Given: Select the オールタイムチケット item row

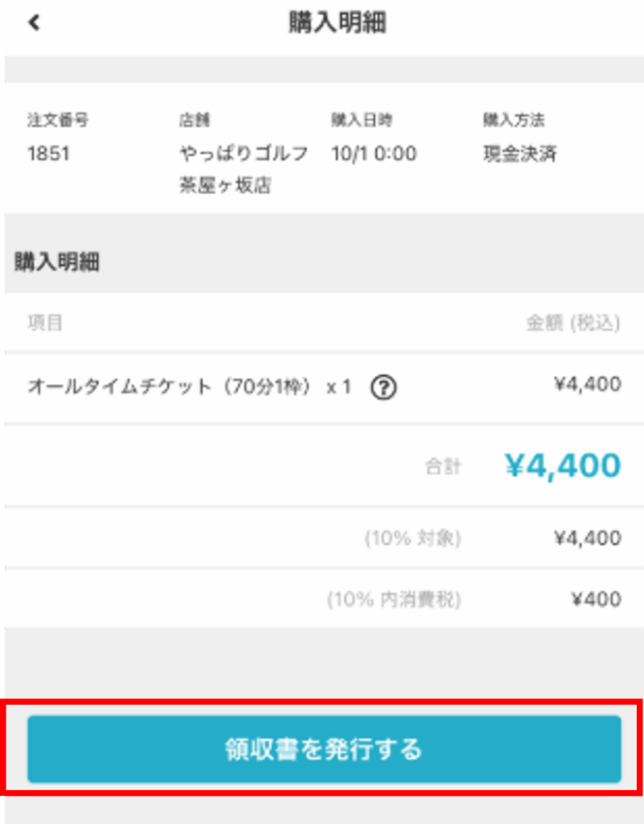Looking at the screenshot, I should coord(189,387).
